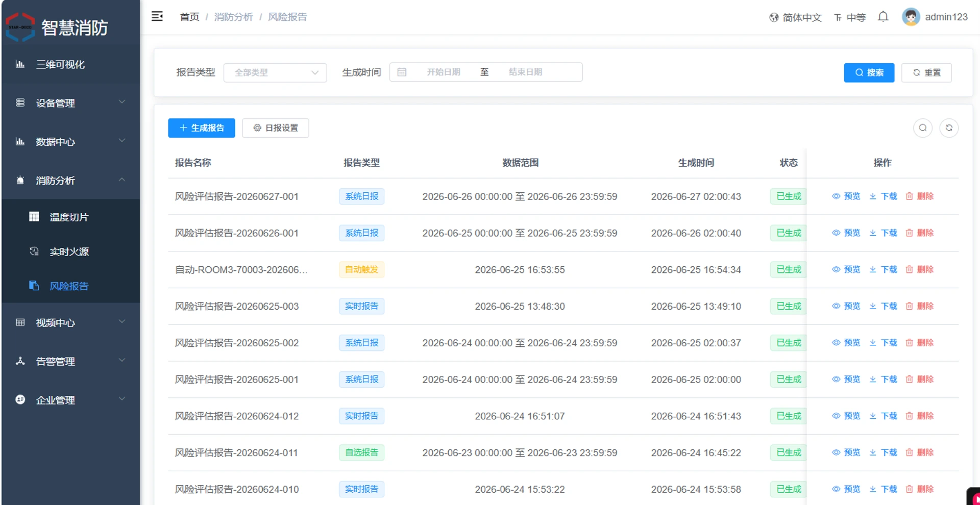Delete report 风险评估报告-20260626-001

(x=920, y=233)
